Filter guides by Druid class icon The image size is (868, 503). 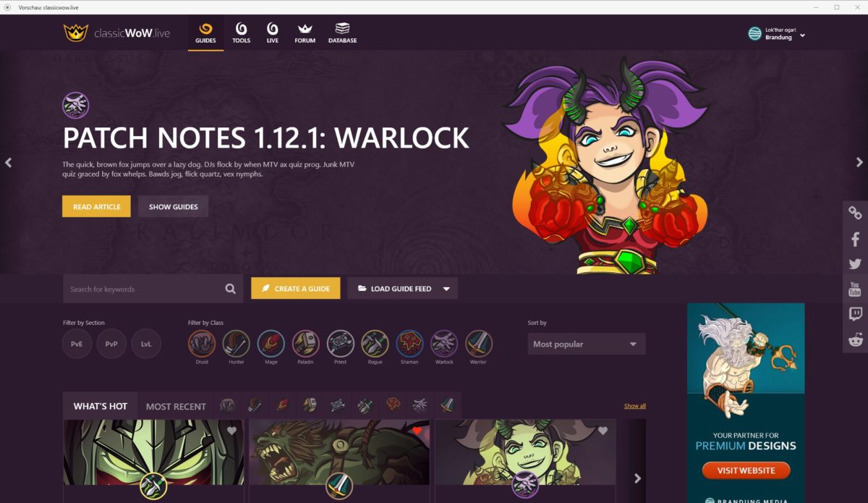[202, 344]
